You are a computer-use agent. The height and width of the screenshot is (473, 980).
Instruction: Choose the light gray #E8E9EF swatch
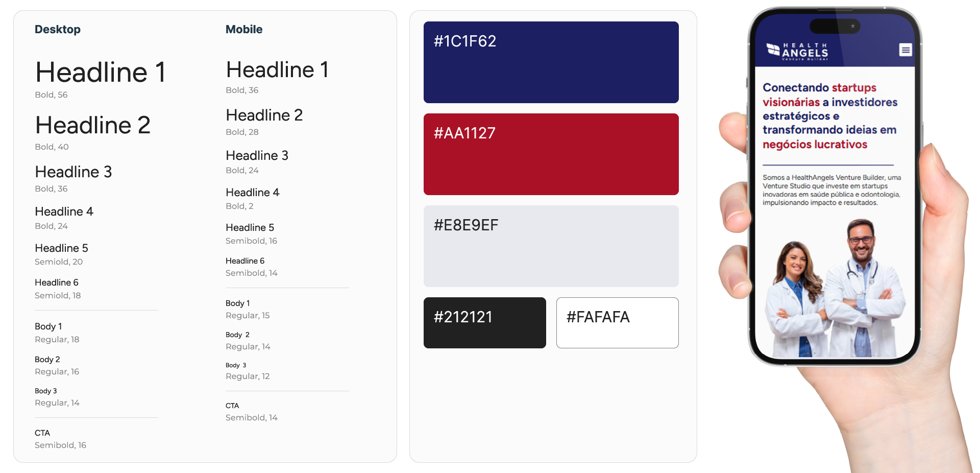click(551, 246)
